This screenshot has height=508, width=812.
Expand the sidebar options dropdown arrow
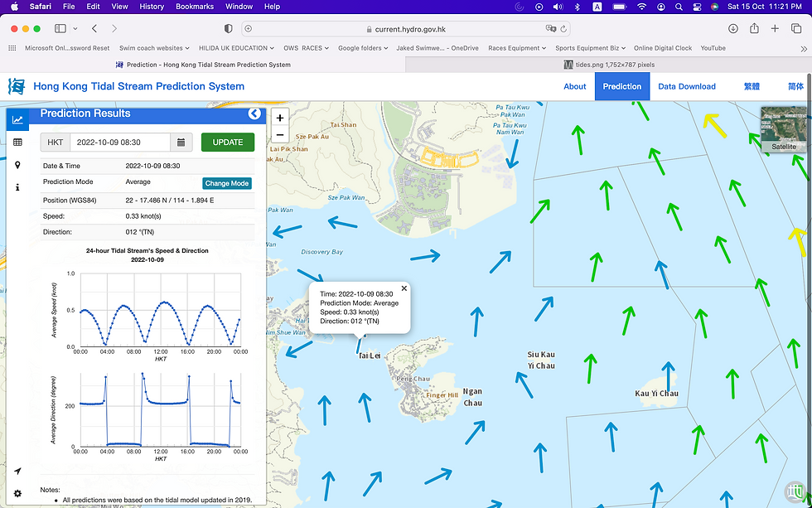[75, 28]
